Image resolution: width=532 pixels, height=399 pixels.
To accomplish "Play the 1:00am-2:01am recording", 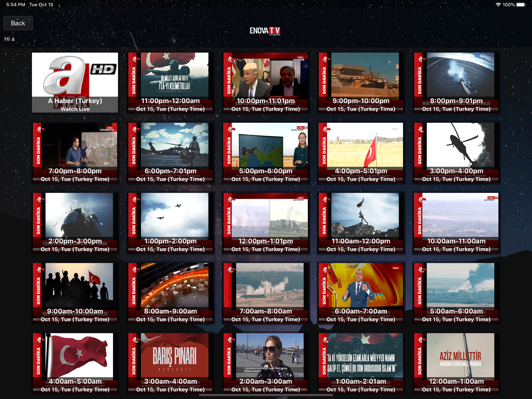I will 361,363.
